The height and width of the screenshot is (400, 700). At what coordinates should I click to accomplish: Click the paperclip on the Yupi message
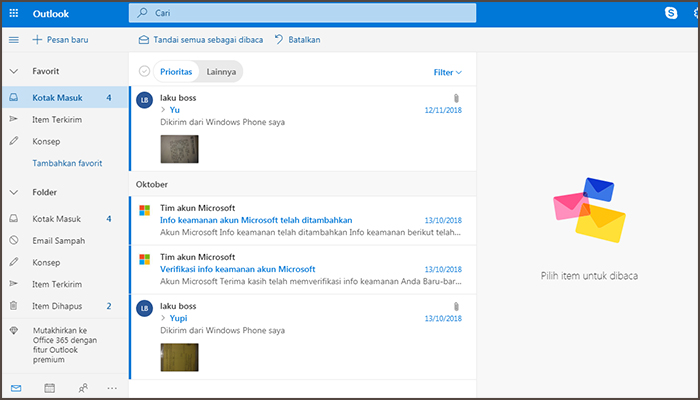point(456,307)
